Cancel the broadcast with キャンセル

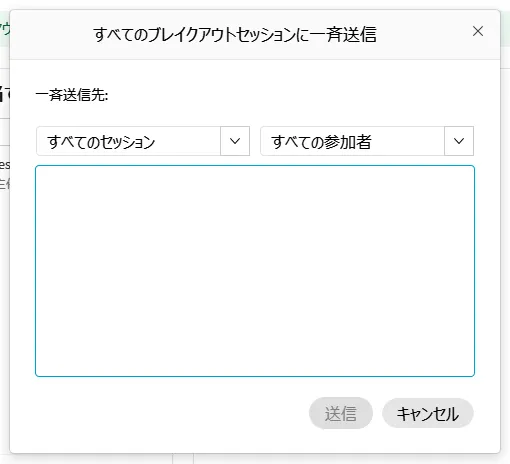tap(428, 413)
